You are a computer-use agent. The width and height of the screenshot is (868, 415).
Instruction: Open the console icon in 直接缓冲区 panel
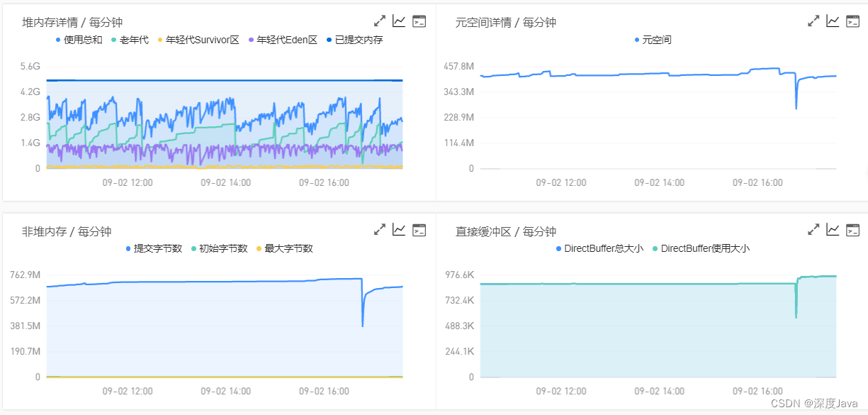853,230
